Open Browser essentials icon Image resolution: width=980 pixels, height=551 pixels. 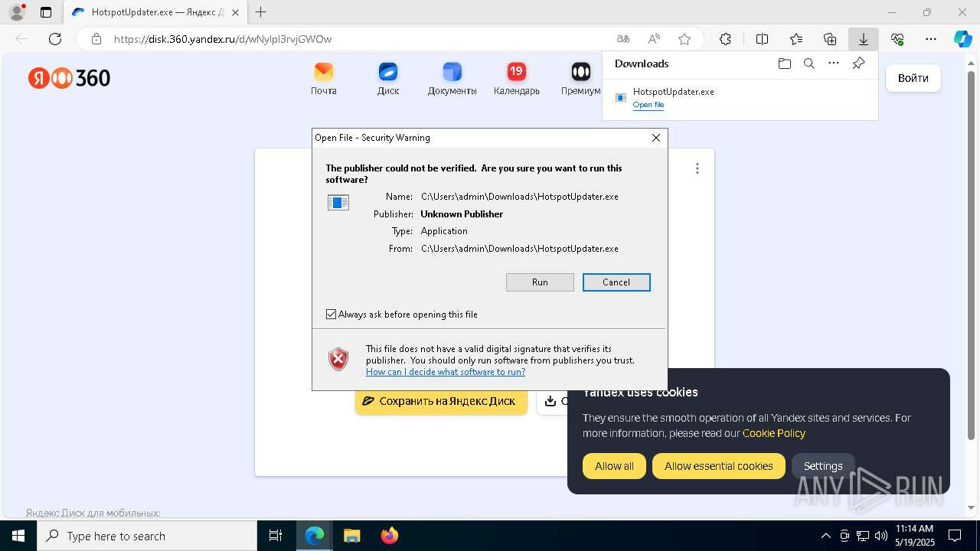pyautogui.click(x=897, y=39)
